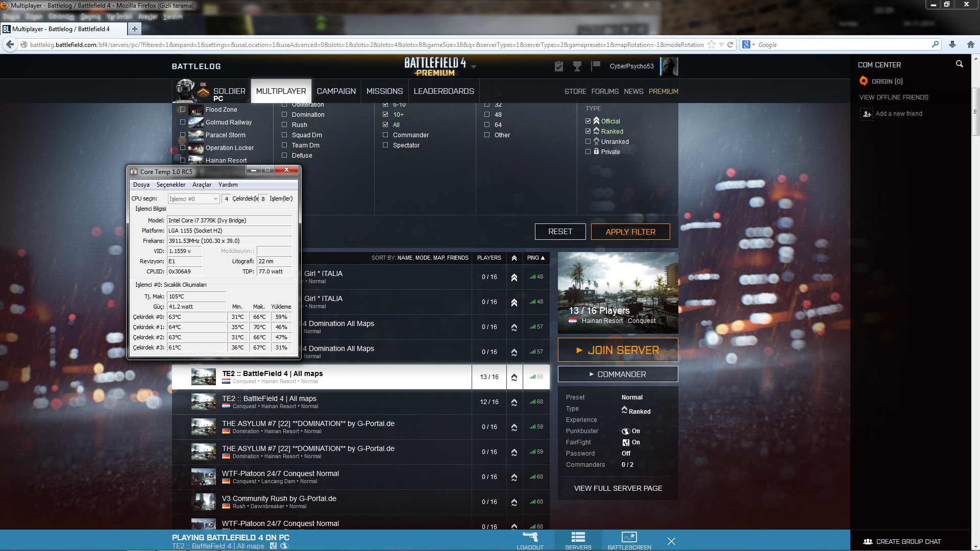Click Create Group Chat icon
The height and width of the screenshot is (551, 980).
(868, 542)
